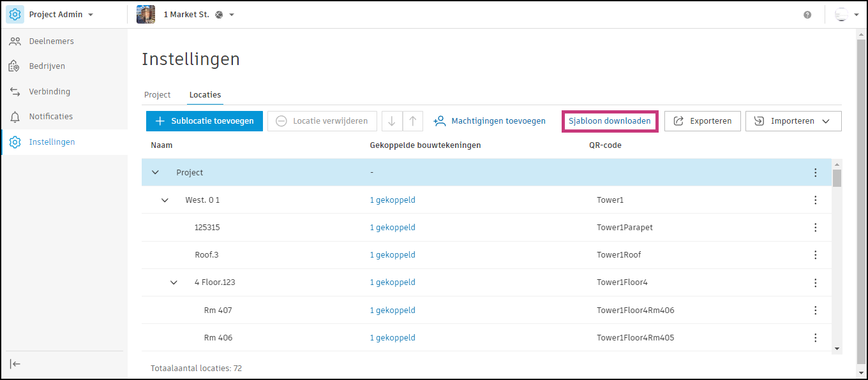
Task: Open the Importeren dropdown
Action: click(793, 121)
